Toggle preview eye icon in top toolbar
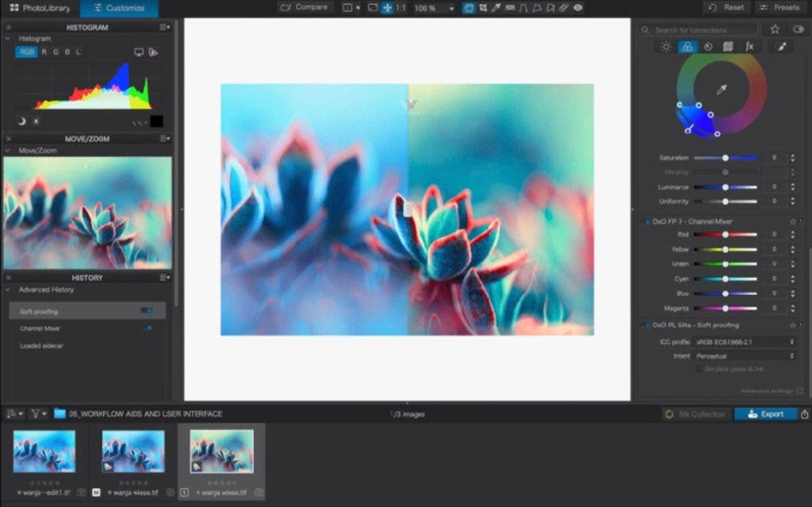This screenshot has height=507, width=812. click(578, 8)
